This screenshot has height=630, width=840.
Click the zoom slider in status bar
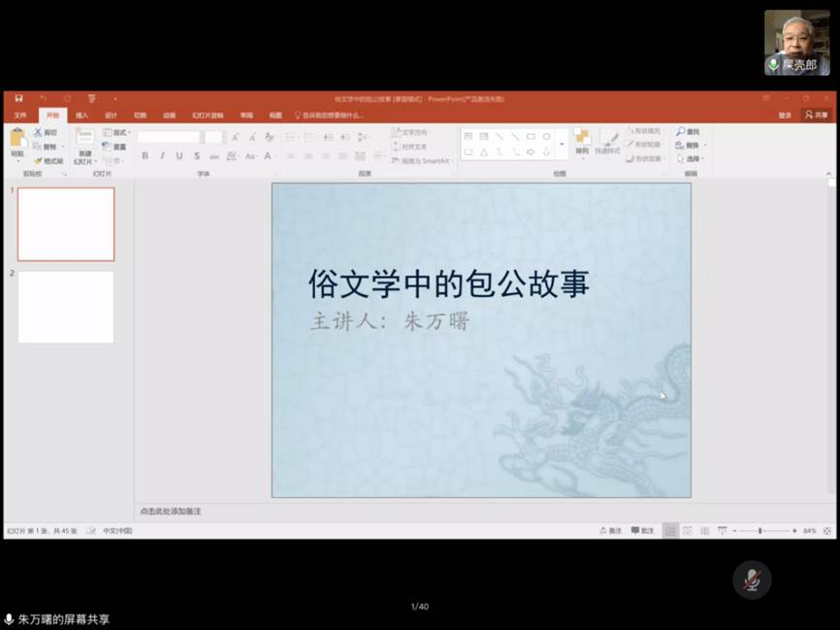[x=760, y=531]
